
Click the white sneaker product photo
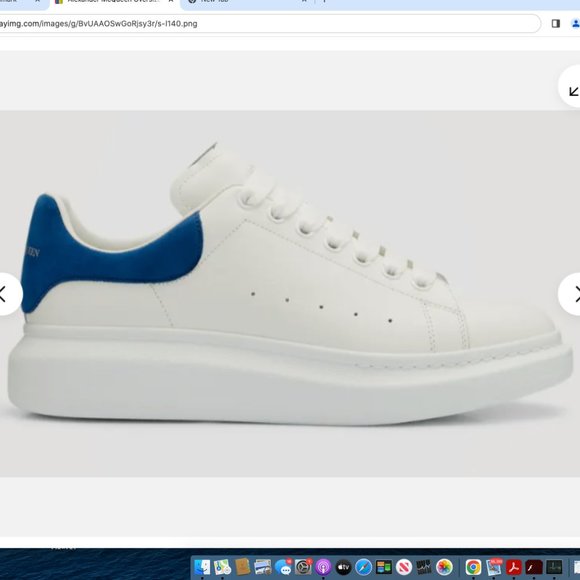(290, 294)
